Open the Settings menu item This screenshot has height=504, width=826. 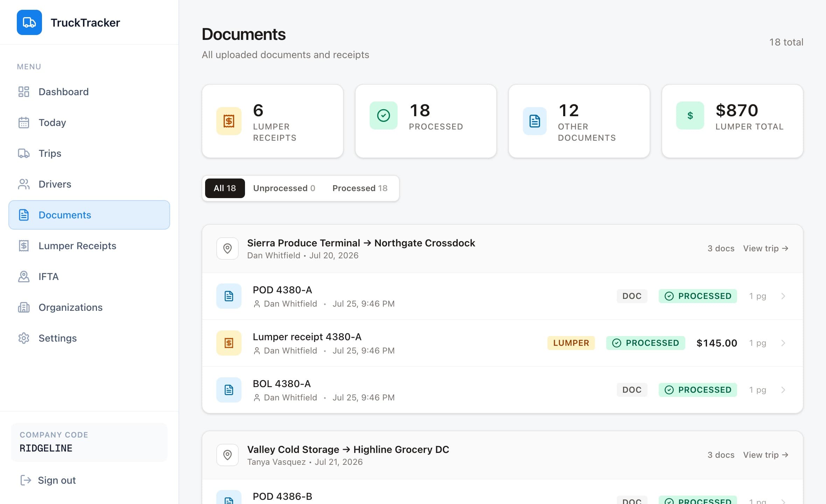pyautogui.click(x=89, y=338)
